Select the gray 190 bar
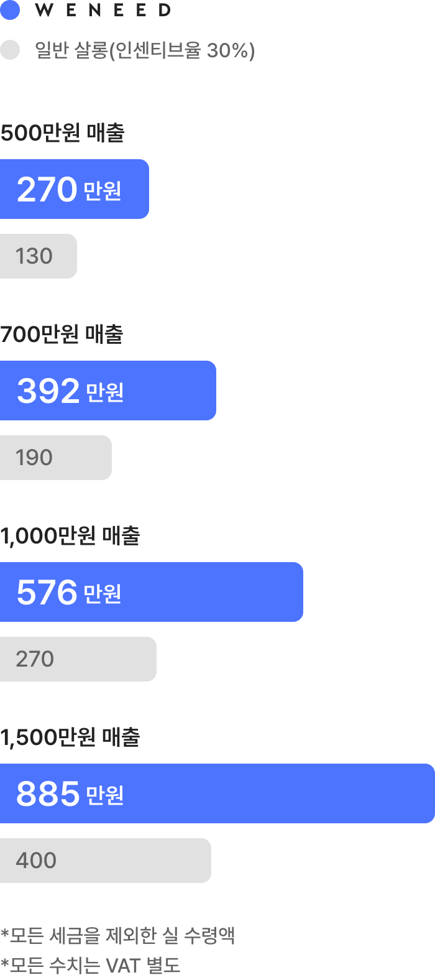The width and height of the screenshot is (435, 980). click(x=56, y=458)
